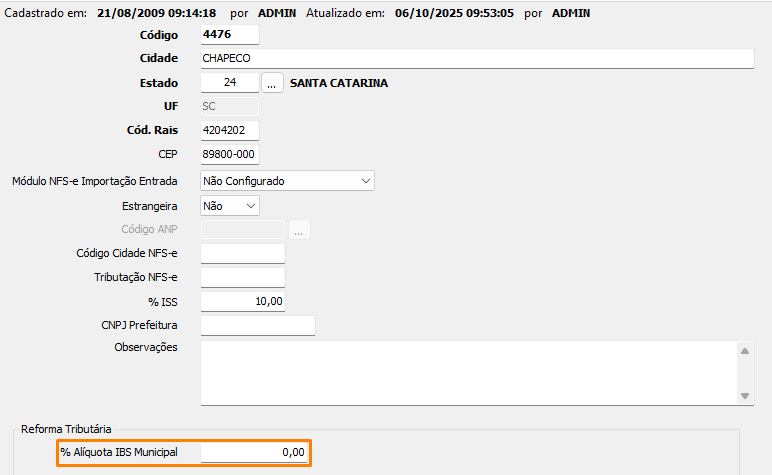
Task: Click the Observações vertical scrollbar track
Action: 745,373
